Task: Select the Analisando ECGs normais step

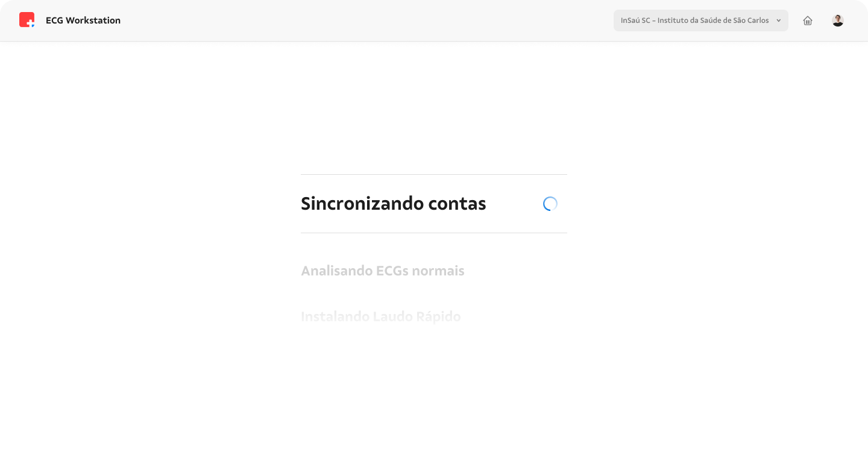Action: (383, 271)
